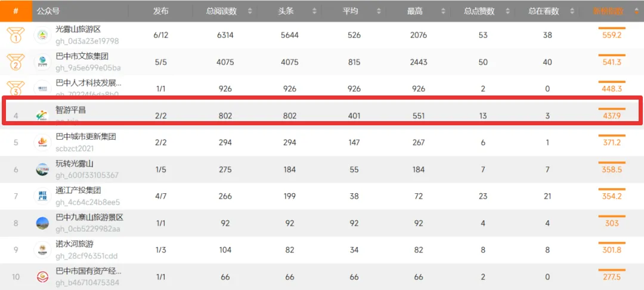
Task: Click 巴中市国有资产经营 account logo
Action: pyautogui.click(x=42, y=276)
